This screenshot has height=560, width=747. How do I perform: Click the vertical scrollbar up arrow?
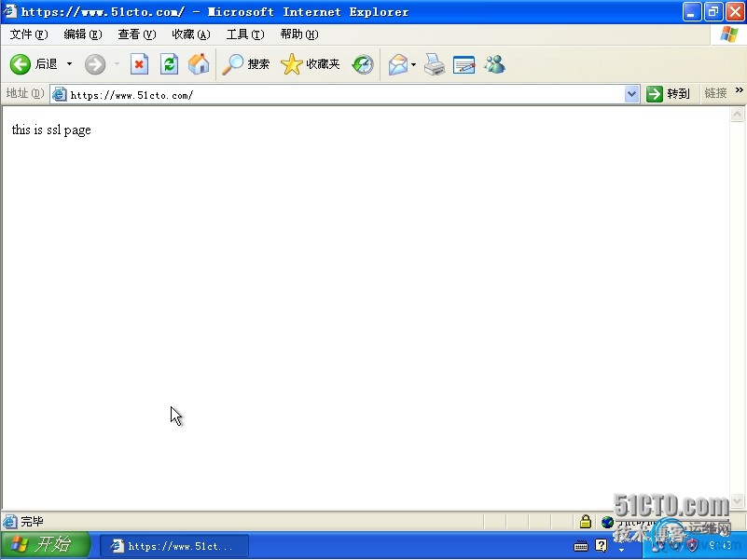pos(737,115)
